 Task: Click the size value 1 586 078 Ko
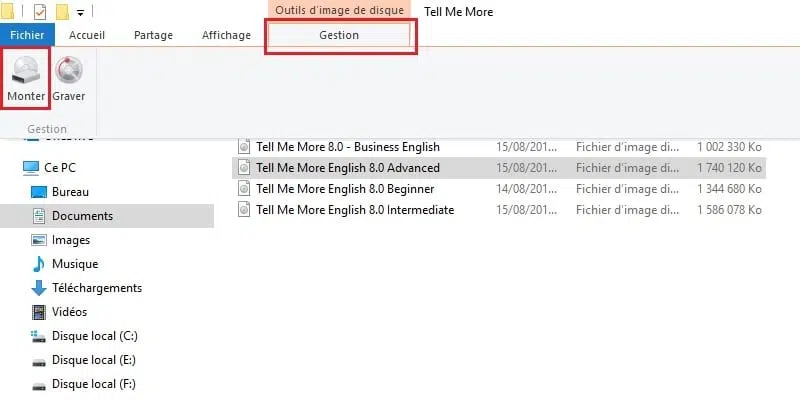click(730, 210)
